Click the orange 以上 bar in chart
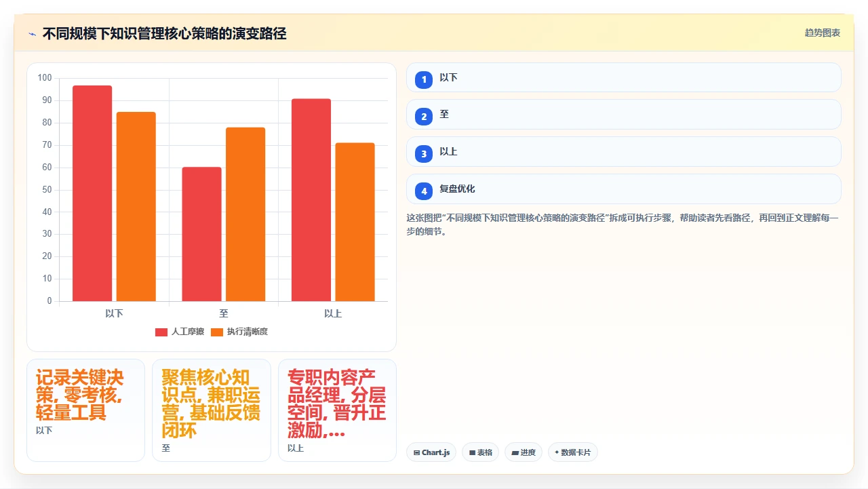The image size is (868, 489). tap(355, 222)
